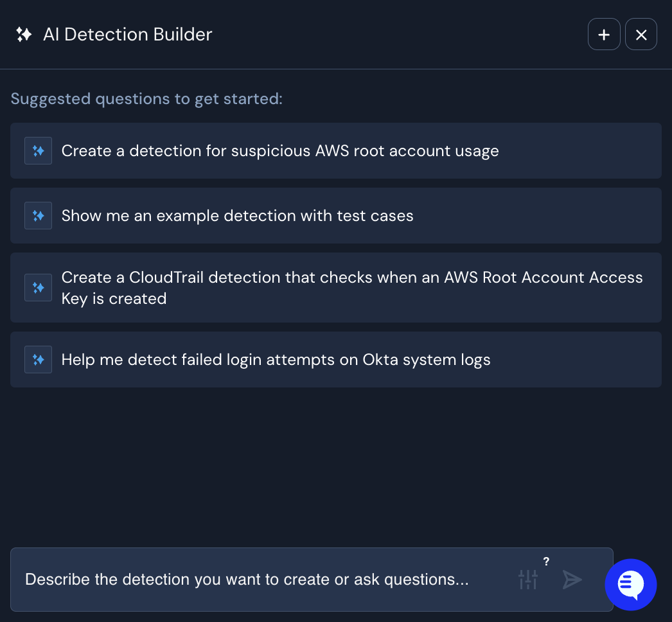Click the "Suggested questions to get started" label
This screenshot has height=622, width=672.
(146, 99)
